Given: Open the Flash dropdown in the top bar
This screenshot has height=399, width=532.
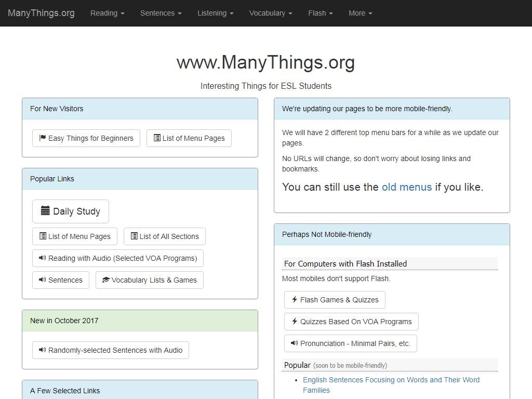Looking at the screenshot, I should (x=320, y=13).
